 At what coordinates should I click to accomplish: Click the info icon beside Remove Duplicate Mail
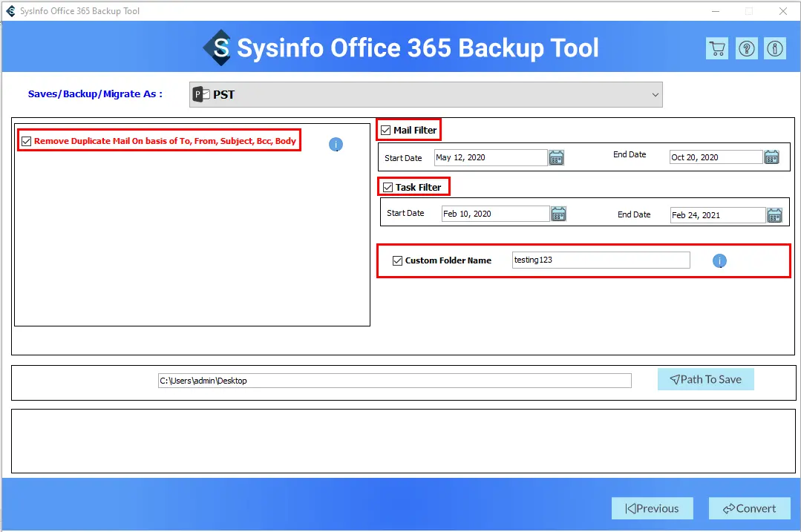pyautogui.click(x=336, y=145)
